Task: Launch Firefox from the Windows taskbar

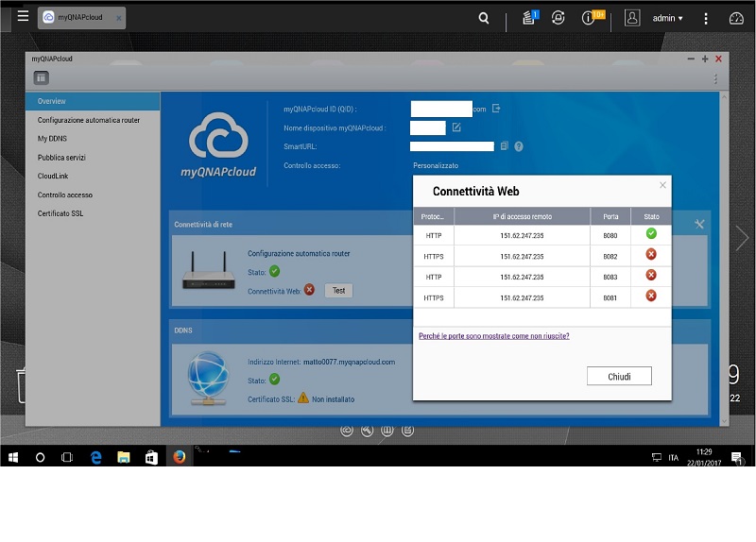Action: (x=180, y=457)
